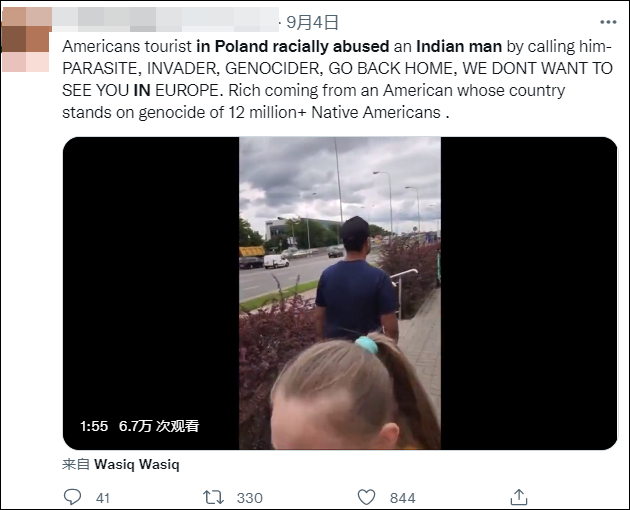Click the bold 'Indian man' text
Viewport: 630px width, 510px height.
tap(459, 47)
